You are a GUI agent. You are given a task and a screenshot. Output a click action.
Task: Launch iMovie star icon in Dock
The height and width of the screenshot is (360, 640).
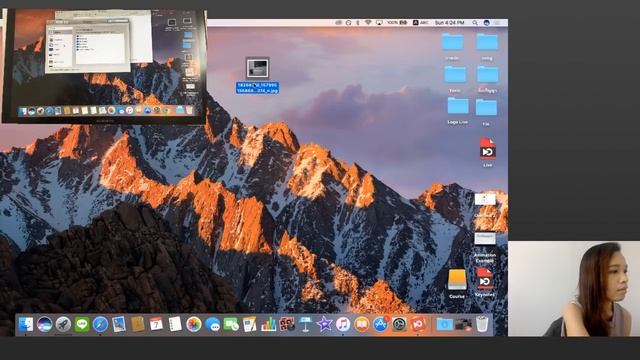coord(324,324)
